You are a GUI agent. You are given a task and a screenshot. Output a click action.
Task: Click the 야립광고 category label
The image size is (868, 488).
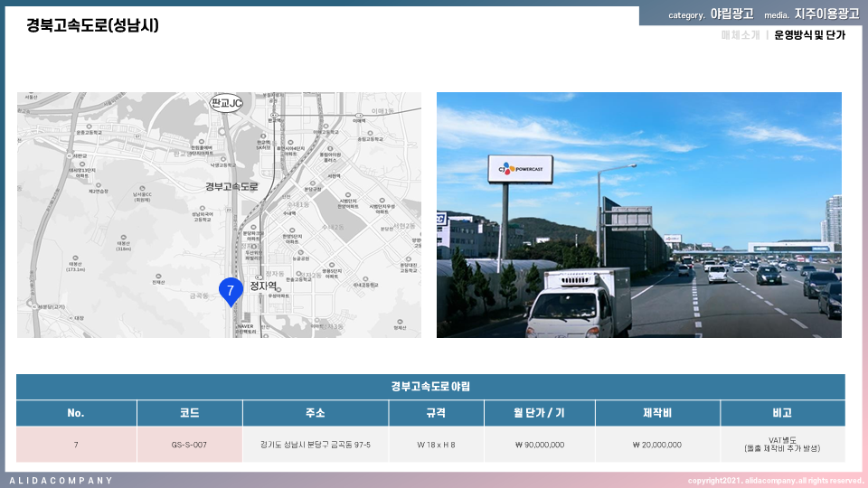click(x=731, y=14)
